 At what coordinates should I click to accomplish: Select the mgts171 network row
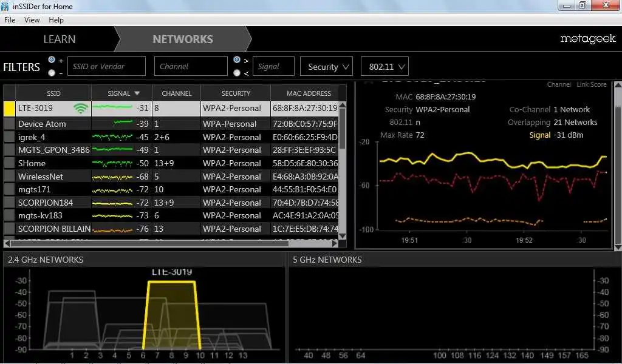pos(171,189)
